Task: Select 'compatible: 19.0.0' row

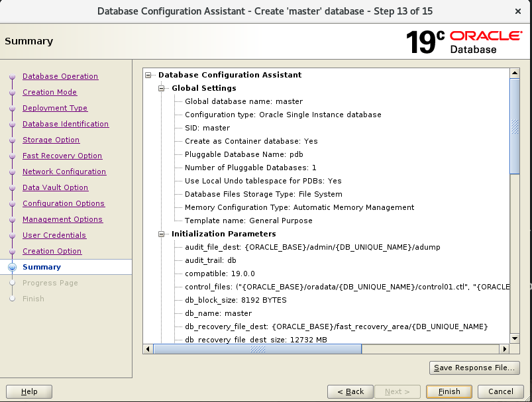Action: [220, 274]
